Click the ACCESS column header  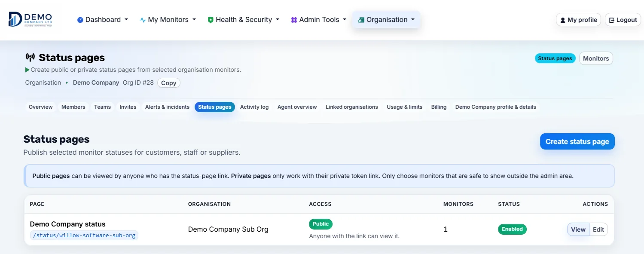pyautogui.click(x=320, y=204)
